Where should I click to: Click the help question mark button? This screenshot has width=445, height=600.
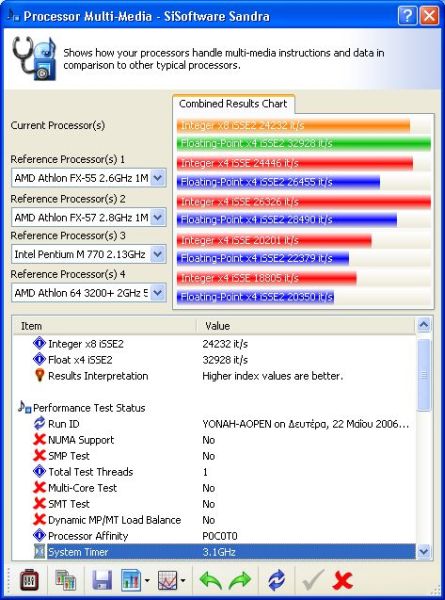tap(408, 16)
